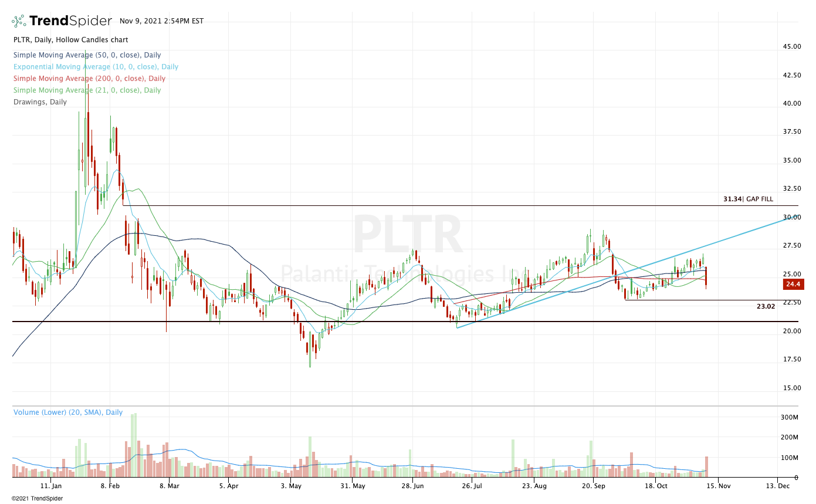Click the 30.00 price axis label

click(792, 217)
